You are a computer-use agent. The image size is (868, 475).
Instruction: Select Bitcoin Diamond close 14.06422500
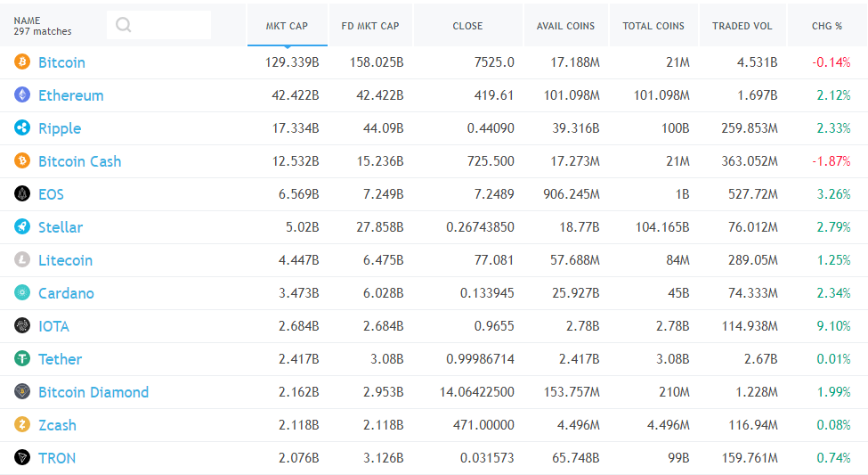tap(476, 392)
